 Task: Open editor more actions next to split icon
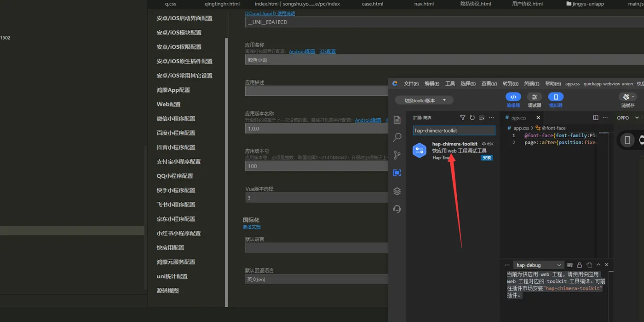[605, 118]
